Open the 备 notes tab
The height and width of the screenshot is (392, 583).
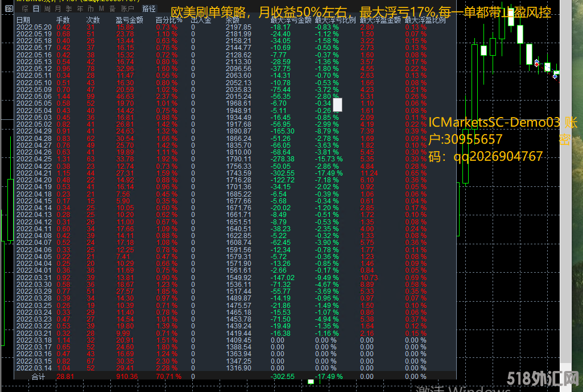pos(112,9)
